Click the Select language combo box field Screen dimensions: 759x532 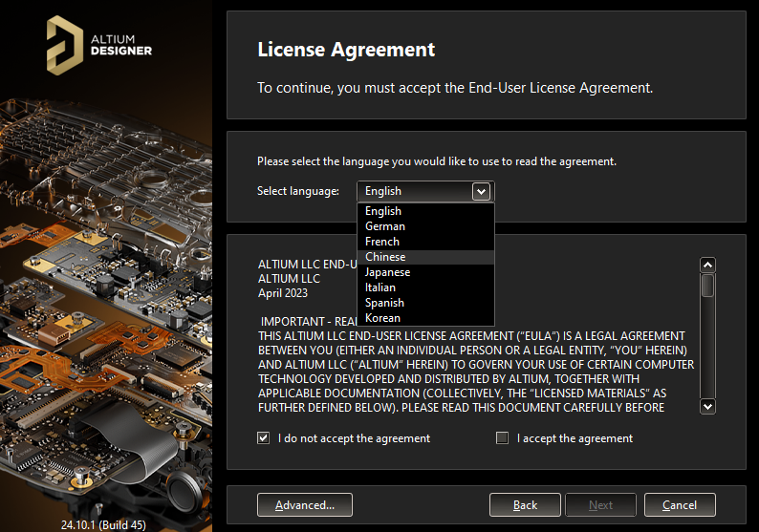point(425,192)
